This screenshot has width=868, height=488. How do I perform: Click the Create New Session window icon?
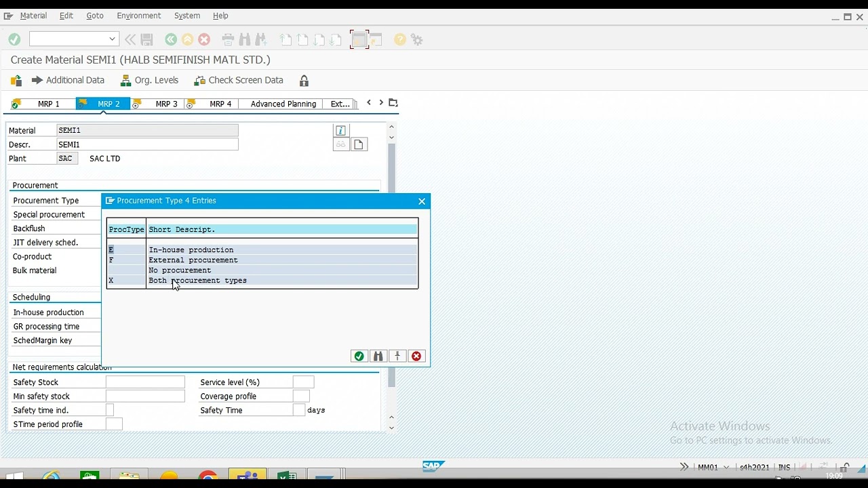click(359, 40)
